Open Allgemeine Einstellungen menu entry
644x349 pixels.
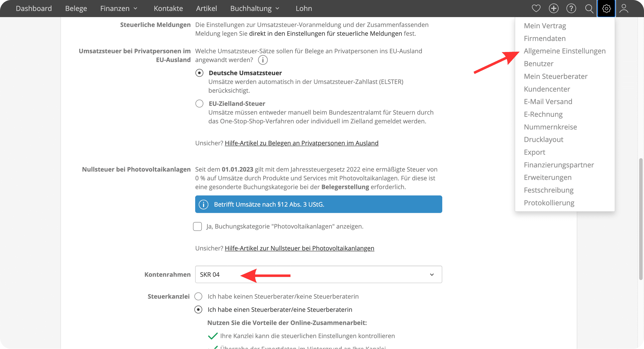pos(564,51)
